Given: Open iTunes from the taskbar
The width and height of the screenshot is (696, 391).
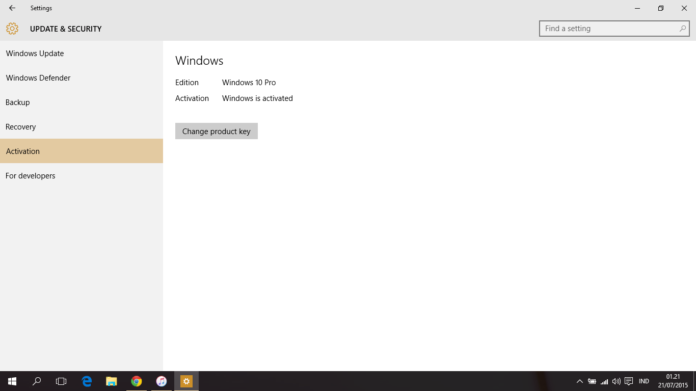Looking at the screenshot, I should (x=161, y=381).
